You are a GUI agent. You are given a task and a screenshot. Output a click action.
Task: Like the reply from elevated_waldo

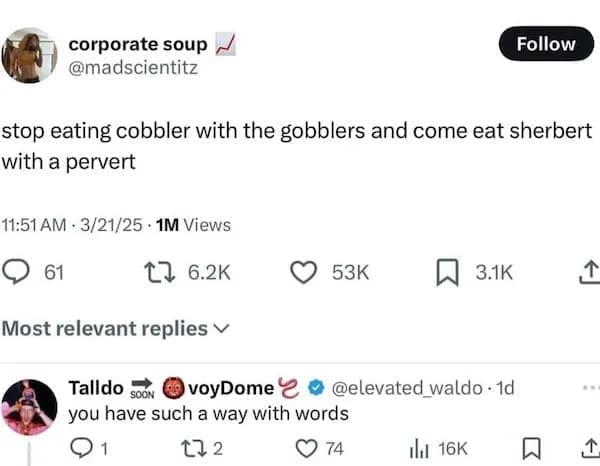click(x=306, y=448)
